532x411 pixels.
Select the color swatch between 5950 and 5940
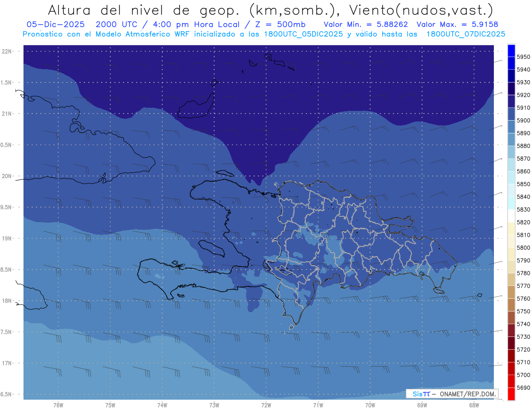point(511,63)
